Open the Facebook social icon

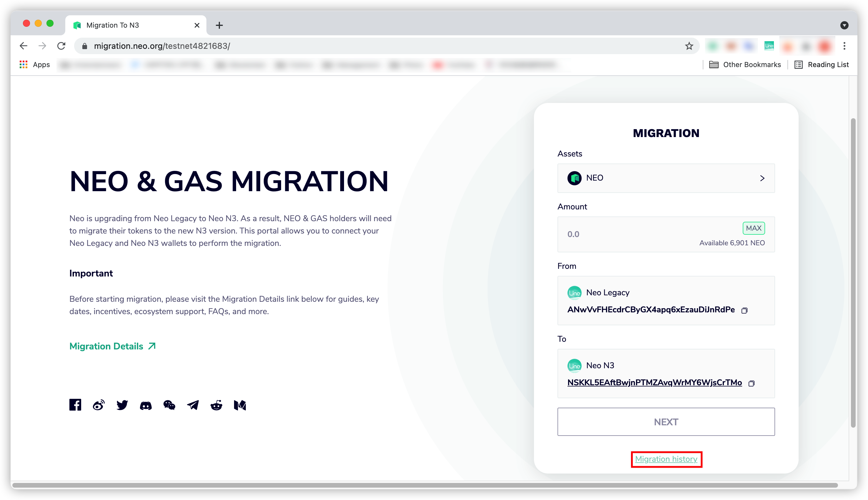75,405
